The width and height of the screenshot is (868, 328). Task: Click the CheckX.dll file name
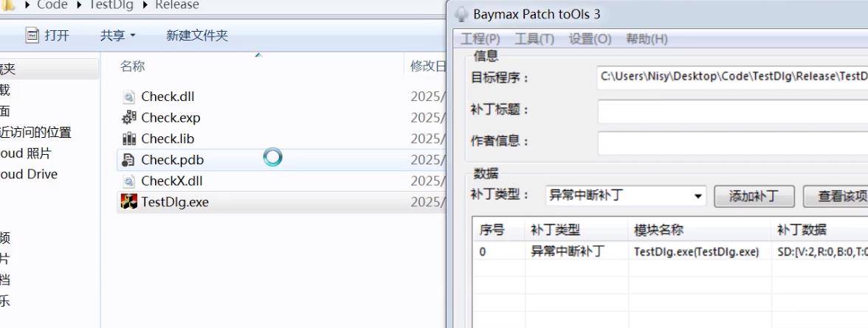(171, 181)
